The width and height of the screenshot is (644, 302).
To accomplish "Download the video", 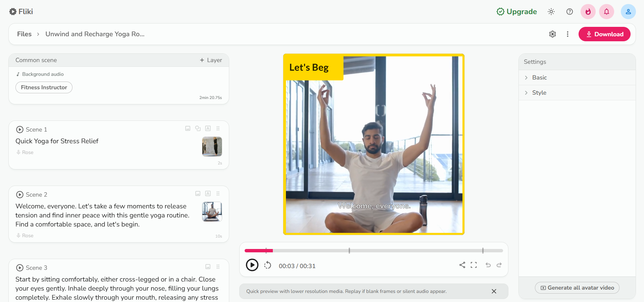I will [x=604, y=34].
